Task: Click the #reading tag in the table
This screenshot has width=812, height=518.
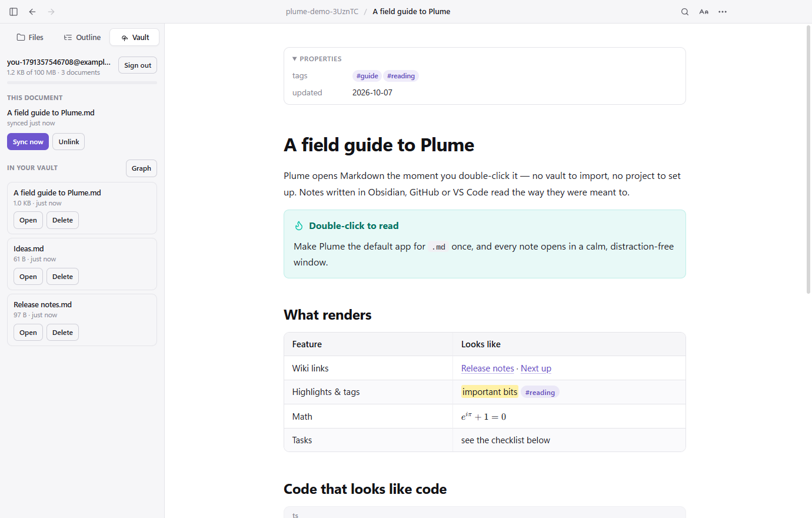Action: [x=540, y=393]
